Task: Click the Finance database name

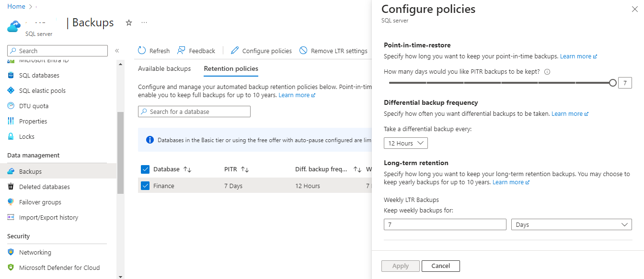Action: [x=164, y=186]
